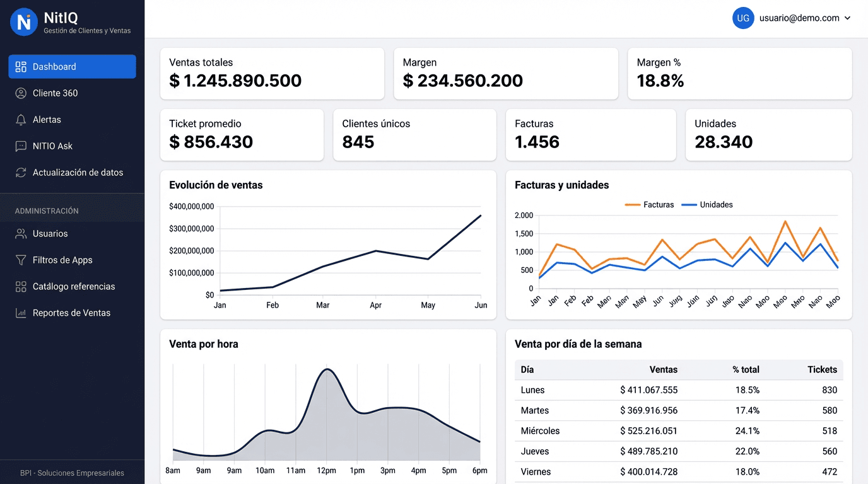Viewport: 868px width, 484px height.
Task: Sort table by the Ventas column header
Action: click(663, 370)
